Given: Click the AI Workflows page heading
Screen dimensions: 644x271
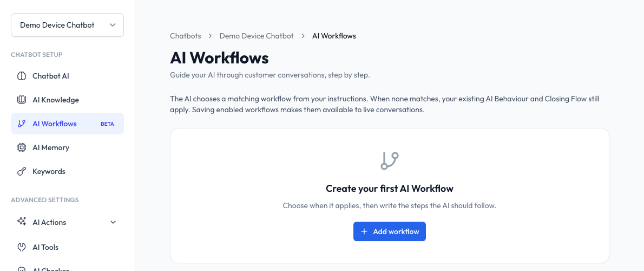Looking at the screenshot, I should [219, 58].
